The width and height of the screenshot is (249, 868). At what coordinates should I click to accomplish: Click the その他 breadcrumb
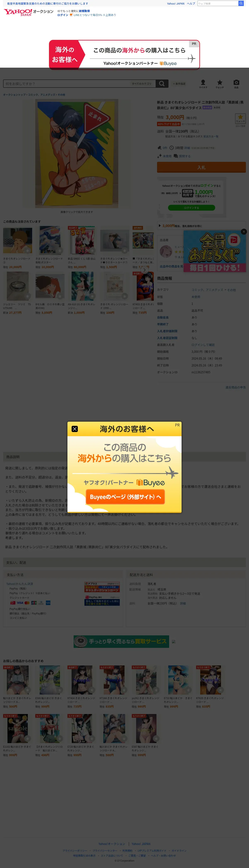tap(61, 95)
